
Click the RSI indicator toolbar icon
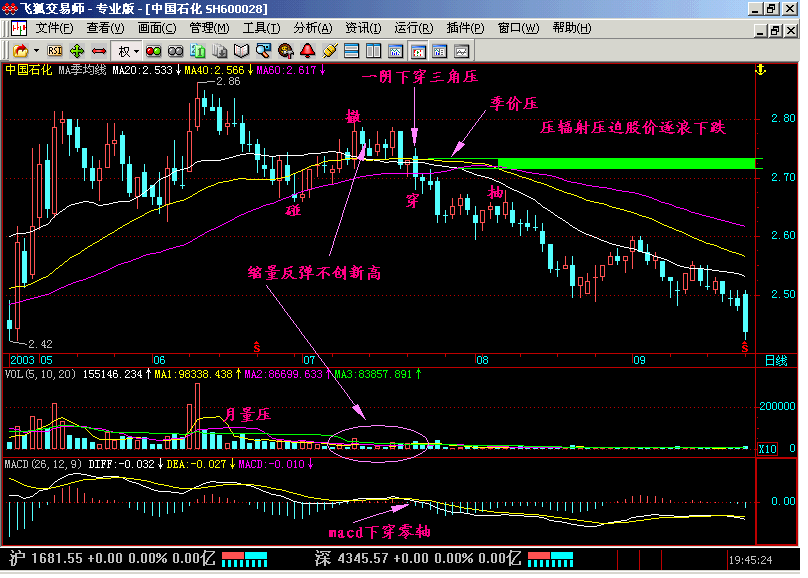pos(55,51)
